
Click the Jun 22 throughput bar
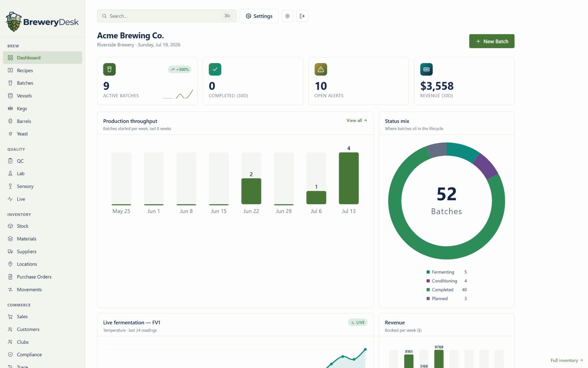251,191
